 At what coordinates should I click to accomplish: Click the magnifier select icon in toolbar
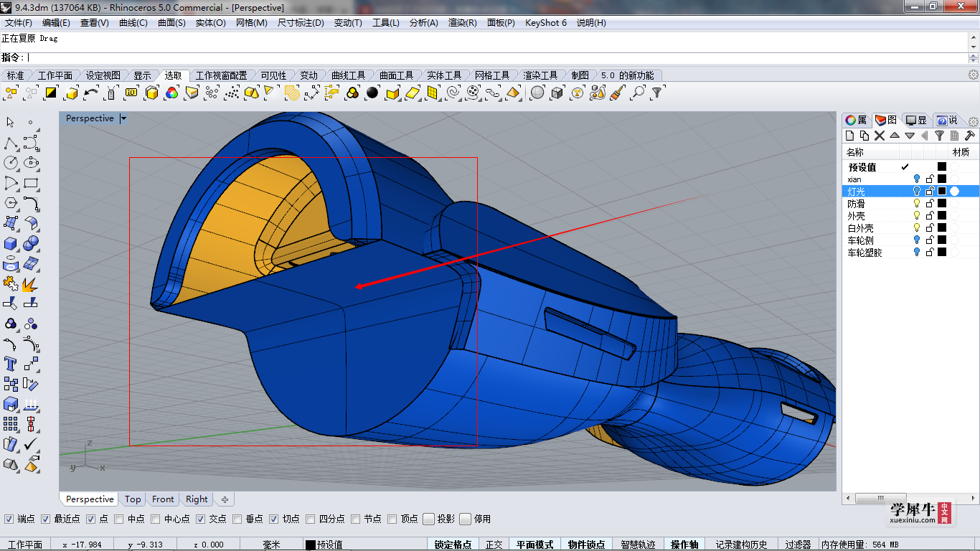(x=638, y=93)
